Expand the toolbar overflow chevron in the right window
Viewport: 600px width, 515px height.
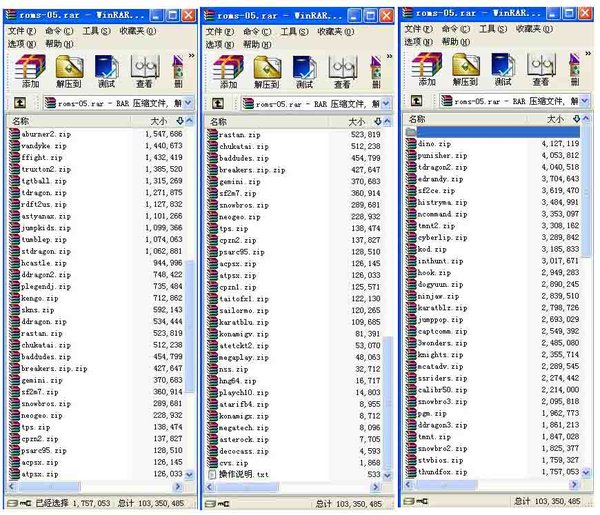588,54
